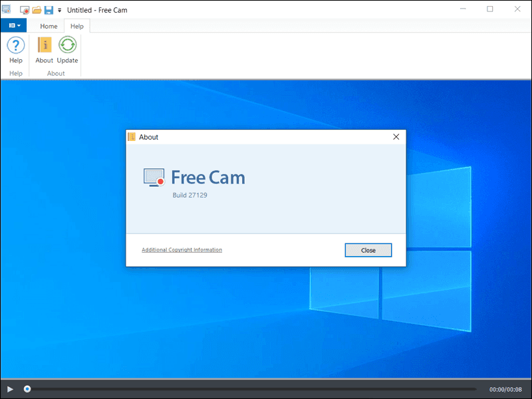Check for updates with Update button
The width and height of the screenshot is (532, 399).
[67, 51]
